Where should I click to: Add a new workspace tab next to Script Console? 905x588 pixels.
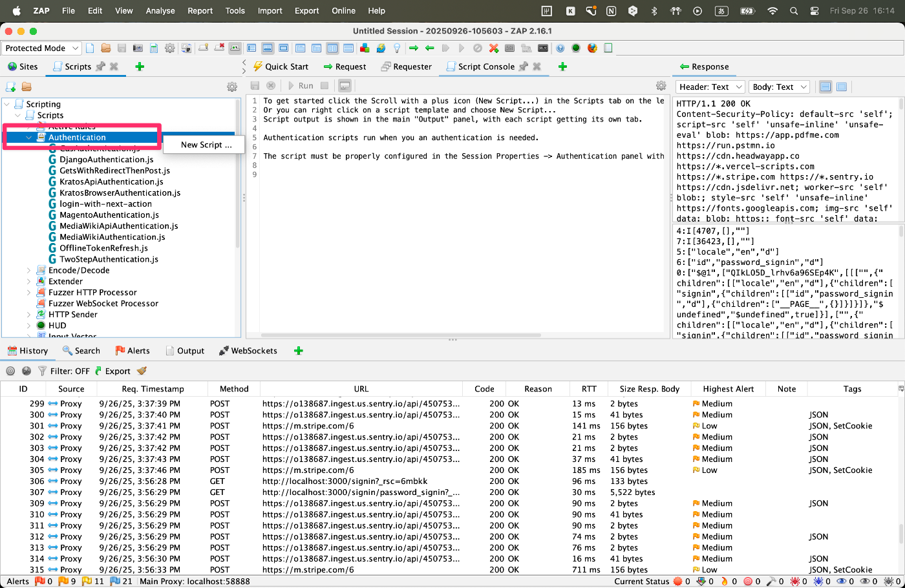pyautogui.click(x=562, y=67)
